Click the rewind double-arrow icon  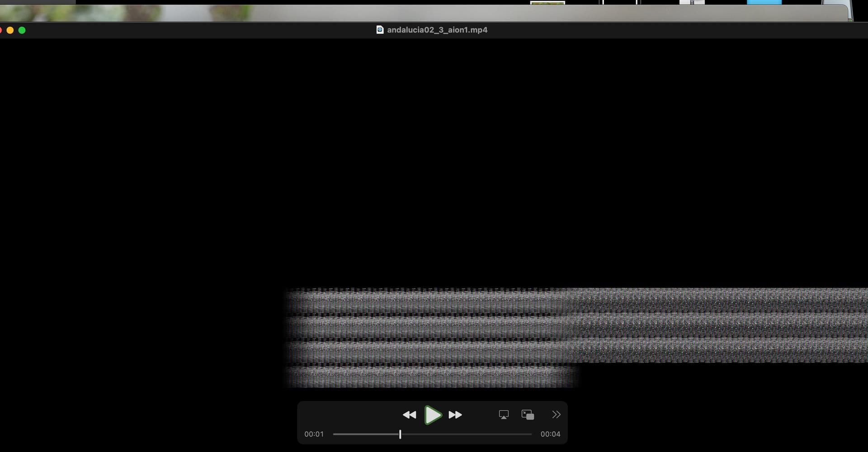coord(409,415)
